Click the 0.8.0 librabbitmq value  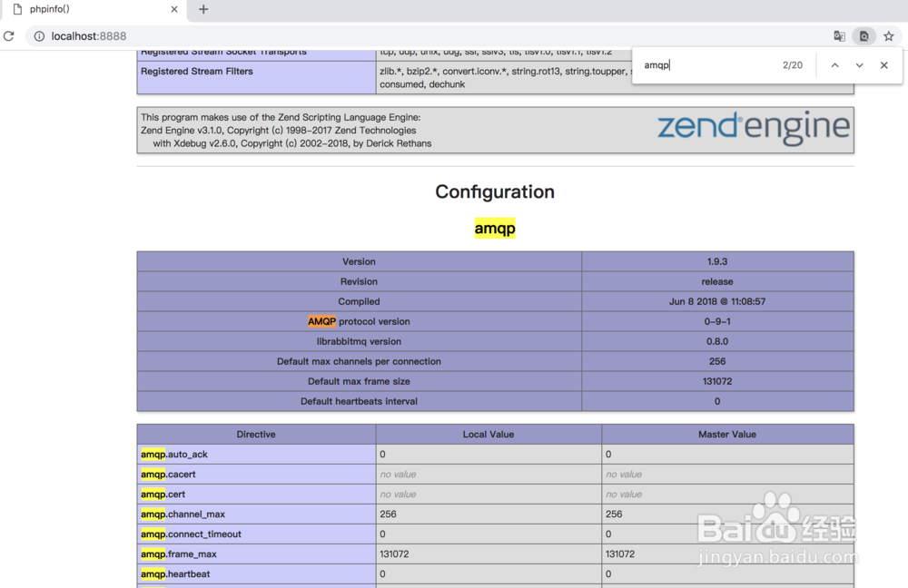[717, 341]
